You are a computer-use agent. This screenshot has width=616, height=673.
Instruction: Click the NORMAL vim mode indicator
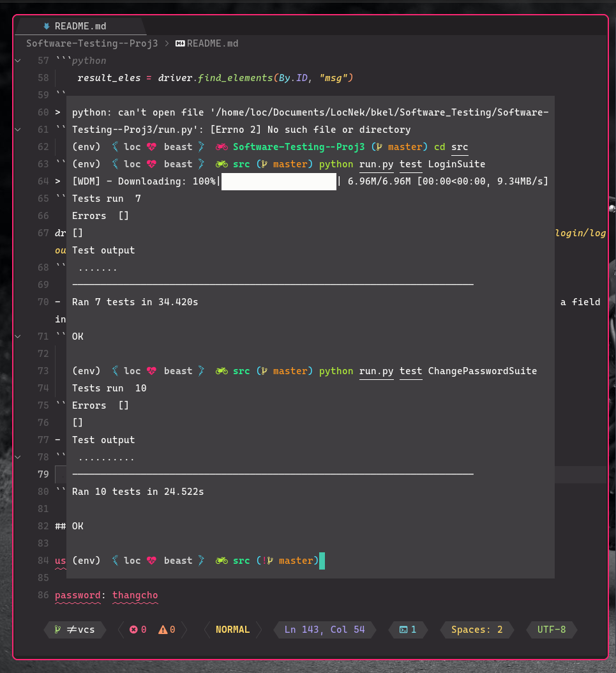click(x=232, y=630)
